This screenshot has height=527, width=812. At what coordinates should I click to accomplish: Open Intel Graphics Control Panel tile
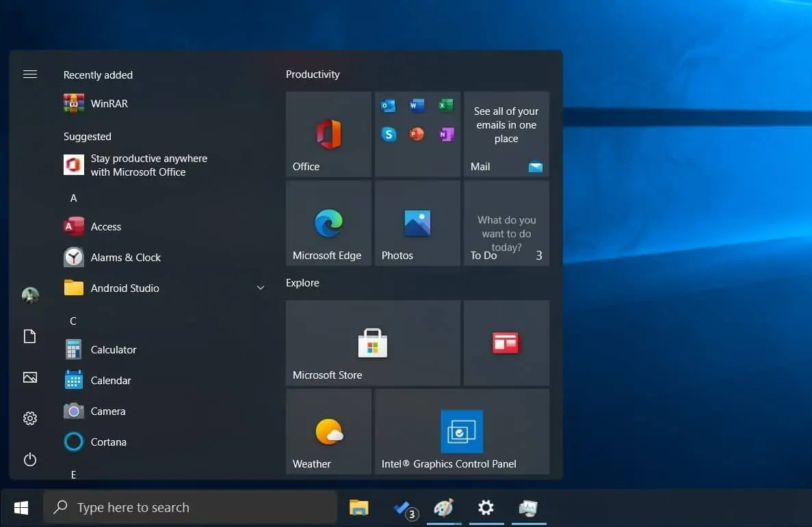(x=462, y=432)
